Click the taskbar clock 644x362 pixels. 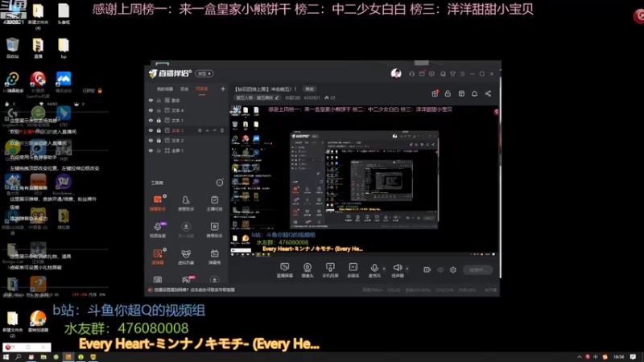click(x=618, y=357)
